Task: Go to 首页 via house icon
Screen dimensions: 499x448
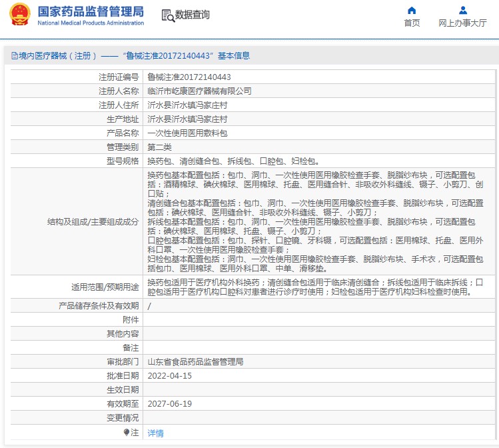Action: pyautogui.click(x=412, y=11)
